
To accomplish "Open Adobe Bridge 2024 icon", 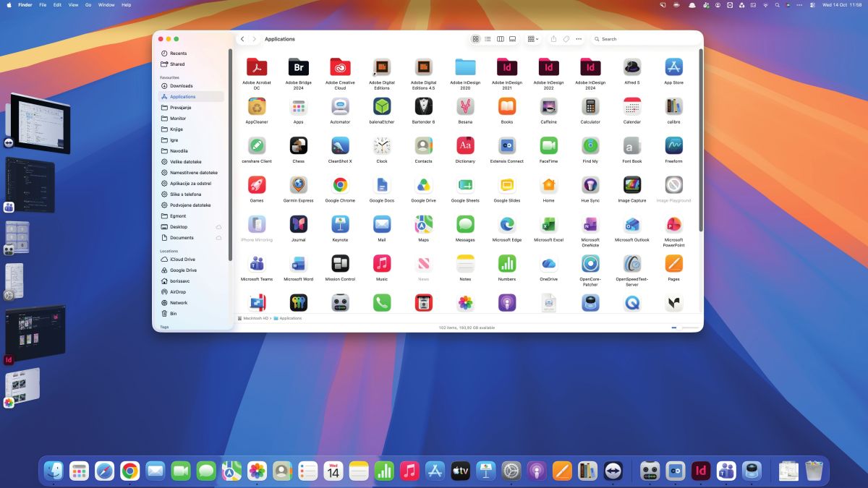I will tap(298, 67).
